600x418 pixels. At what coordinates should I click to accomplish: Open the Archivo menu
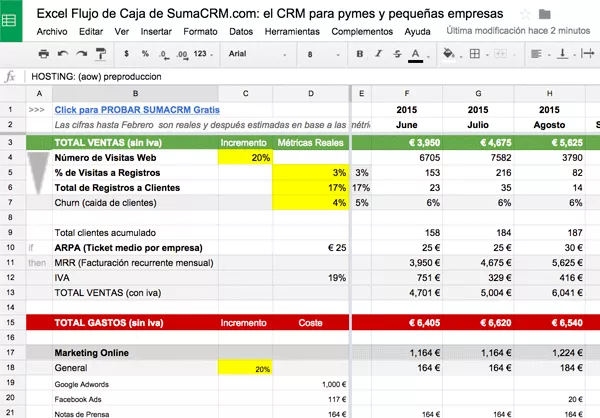[x=52, y=32]
